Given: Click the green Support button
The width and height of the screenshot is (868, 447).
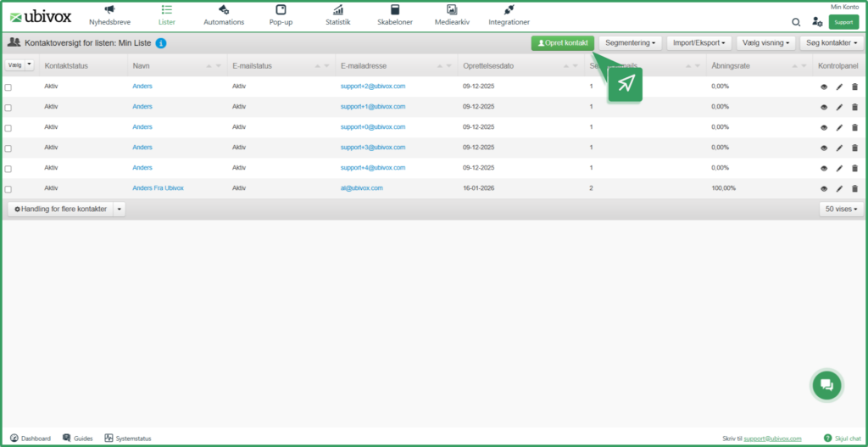Looking at the screenshot, I should [x=843, y=22].
